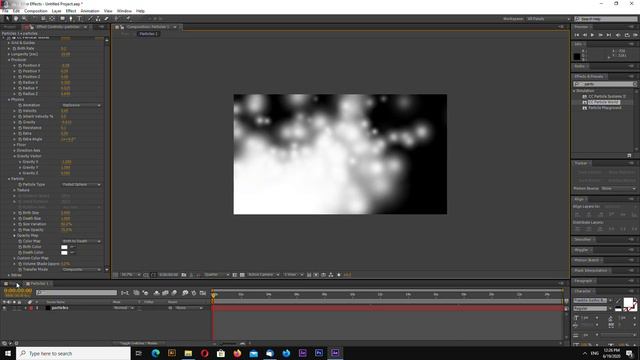This screenshot has width=640, height=360.
Task: Collapse the Particle property group
Action: [9, 179]
